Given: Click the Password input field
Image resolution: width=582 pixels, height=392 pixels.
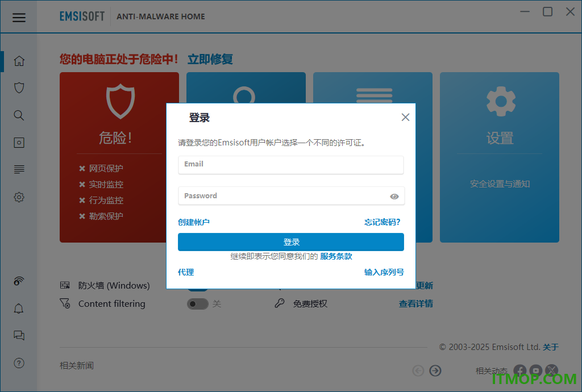Looking at the screenshot, I should (290, 196).
